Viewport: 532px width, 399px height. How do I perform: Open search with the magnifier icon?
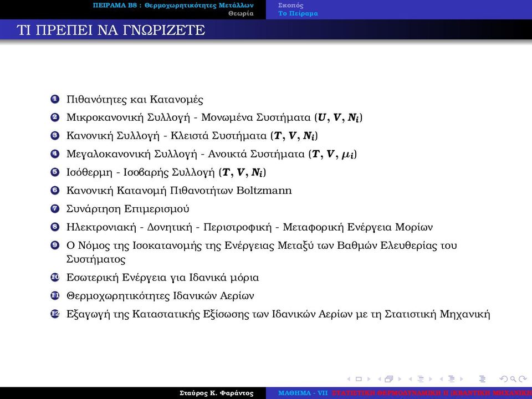513,379
